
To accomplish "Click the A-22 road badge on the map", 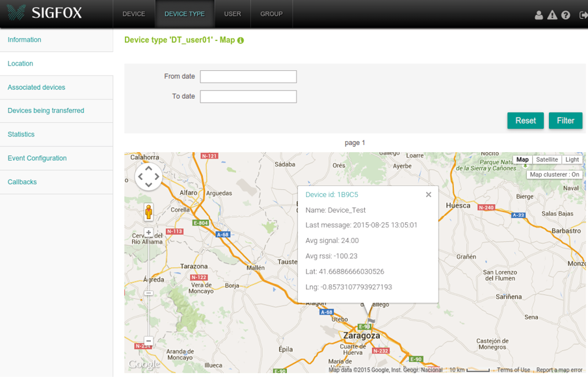I will coord(518,214).
